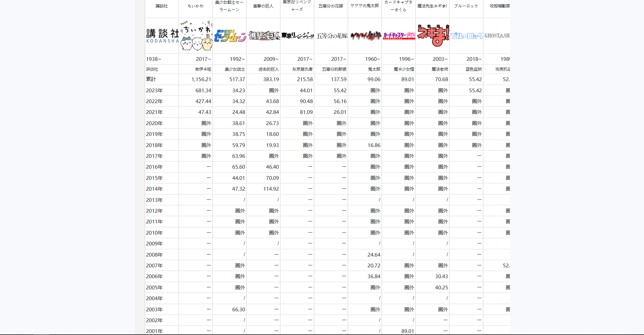Click the 90.48 value in 2022年 row

(306, 101)
